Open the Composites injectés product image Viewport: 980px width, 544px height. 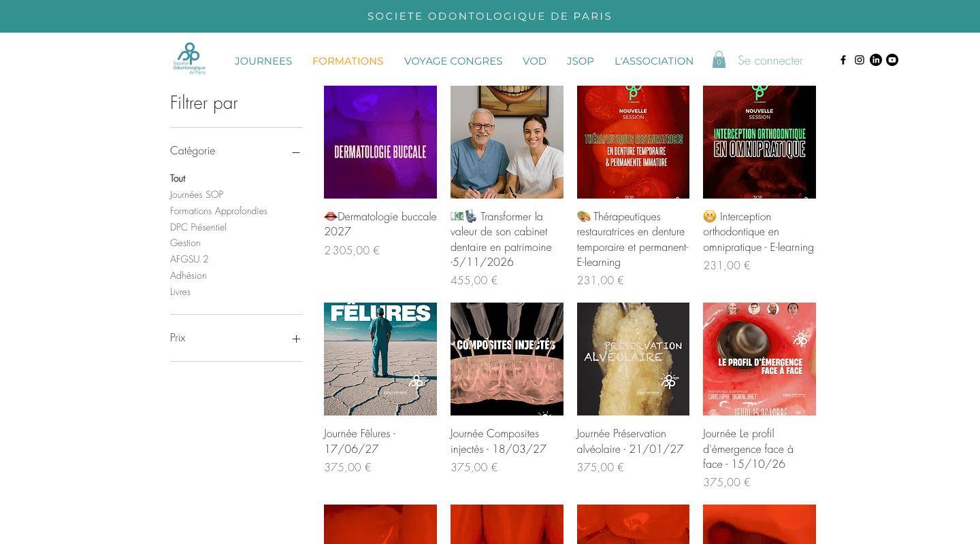tap(507, 359)
